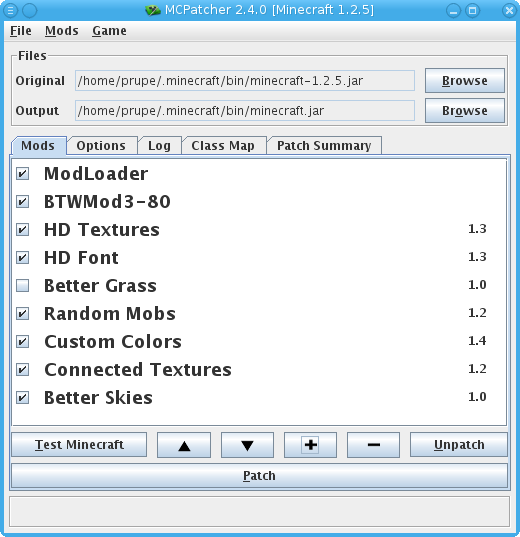Viewport: 520px width, 537px height.
Task: Enable the Better Grass mod checkbox
Action: (x=23, y=285)
